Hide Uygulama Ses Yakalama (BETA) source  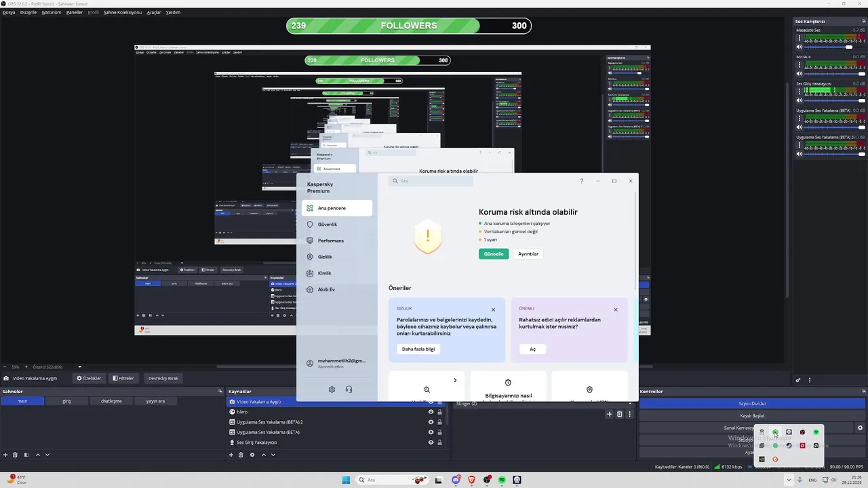click(x=431, y=432)
